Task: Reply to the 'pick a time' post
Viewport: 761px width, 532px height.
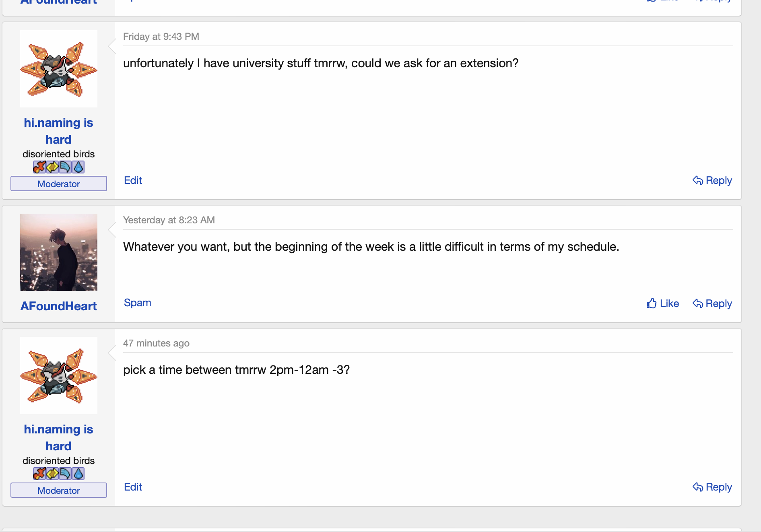Action: pos(712,487)
